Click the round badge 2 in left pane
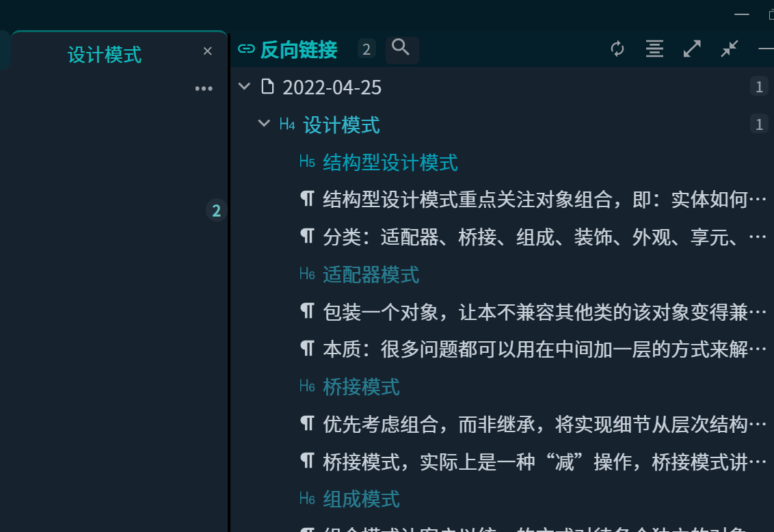 pyautogui.click(x=216, y=211)
